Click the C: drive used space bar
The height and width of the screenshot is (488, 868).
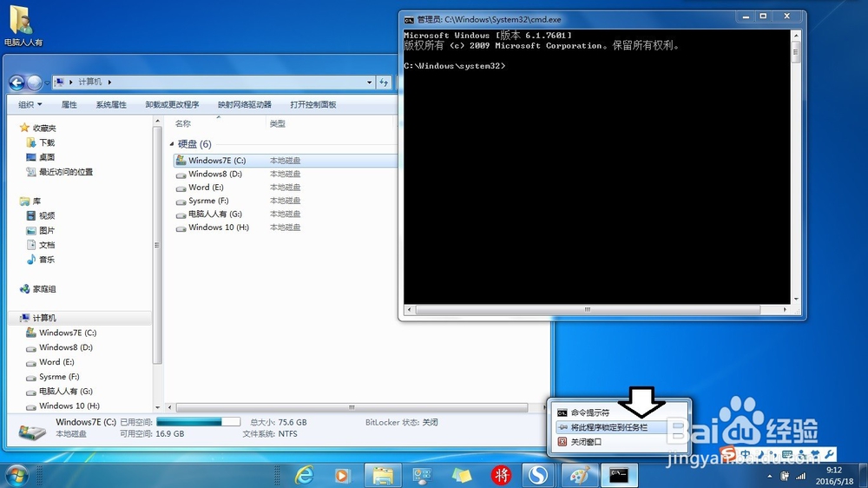pos(198,422)
